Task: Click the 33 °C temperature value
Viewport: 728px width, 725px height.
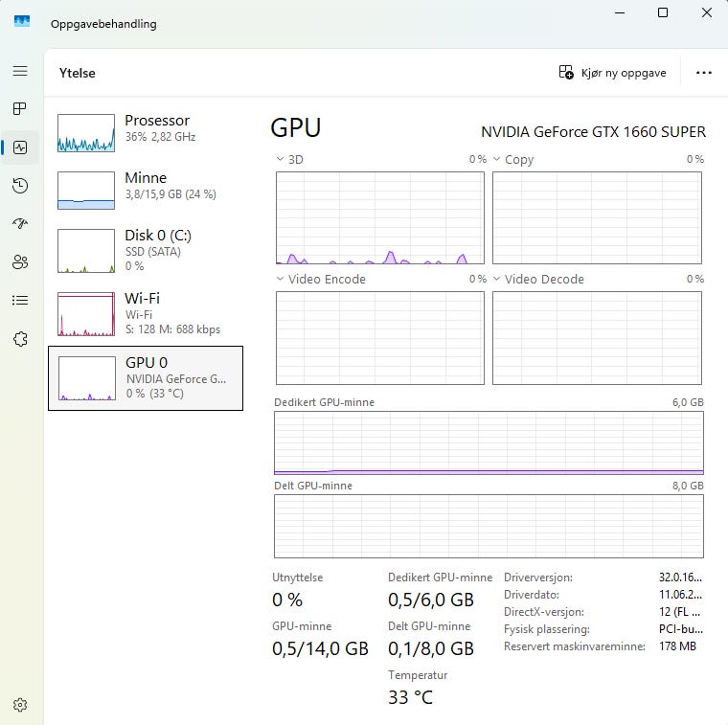Action: click(x=410, y=697)
